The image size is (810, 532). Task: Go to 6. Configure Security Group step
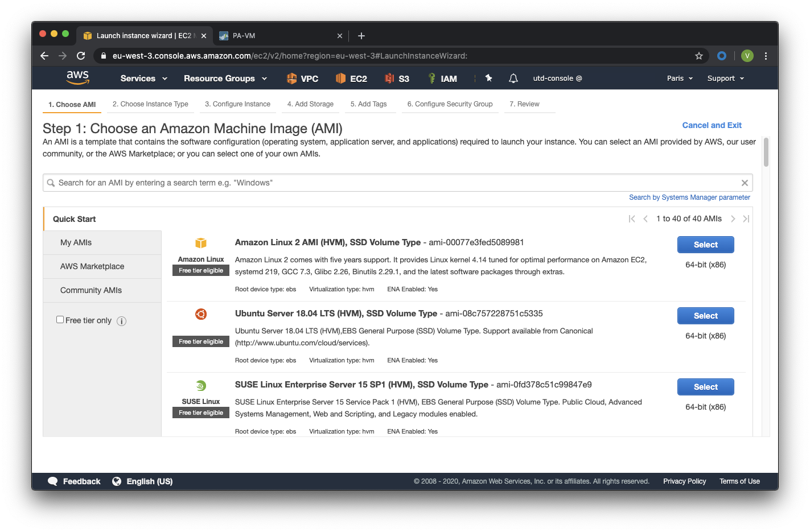tap(450, 104)
